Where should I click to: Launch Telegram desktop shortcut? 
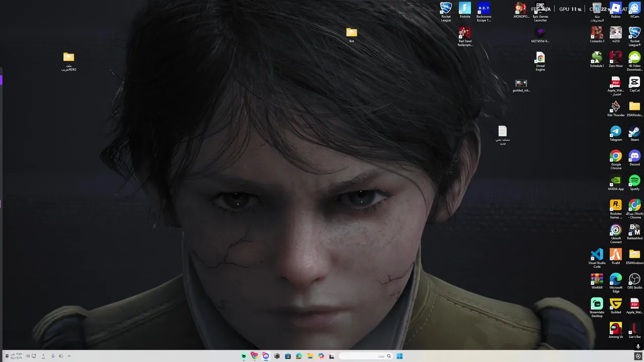(616, 134)
